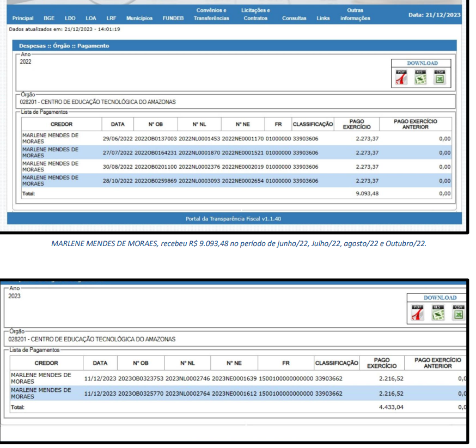476x448 pixels.
Task: Select order number 2022OB0164231
Action: (x=156, y=152)
